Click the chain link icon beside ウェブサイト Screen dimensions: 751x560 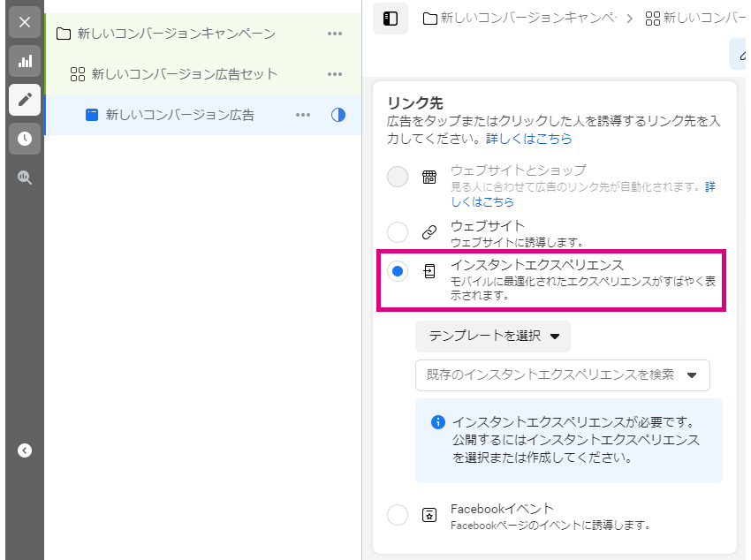tap(429, 232)
